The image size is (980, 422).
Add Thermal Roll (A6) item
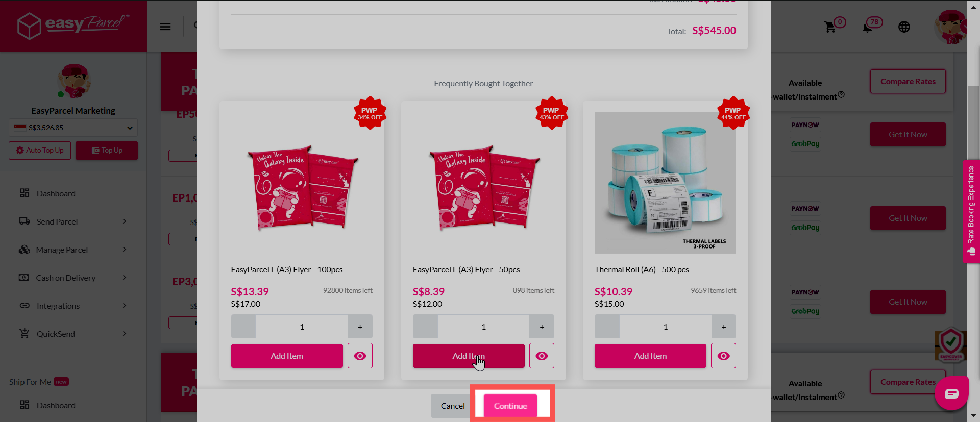650,356
